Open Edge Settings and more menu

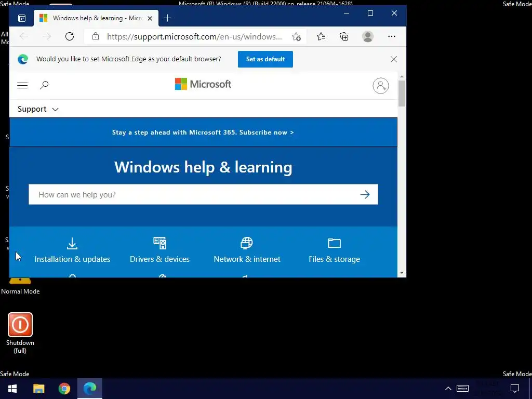[x=392, y=37]
